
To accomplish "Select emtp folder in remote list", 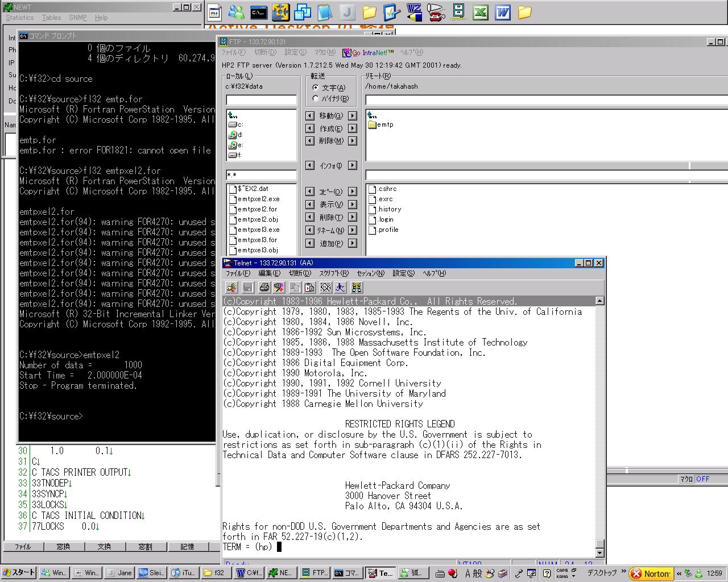I will tap(380, 124).
